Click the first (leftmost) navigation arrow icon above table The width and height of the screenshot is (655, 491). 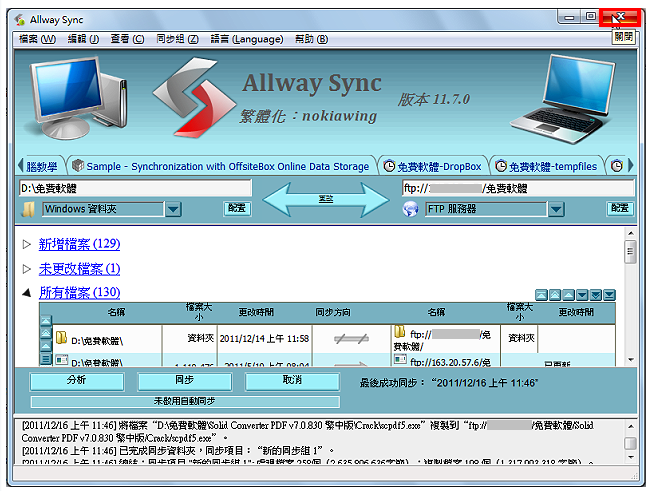(541, 295)
